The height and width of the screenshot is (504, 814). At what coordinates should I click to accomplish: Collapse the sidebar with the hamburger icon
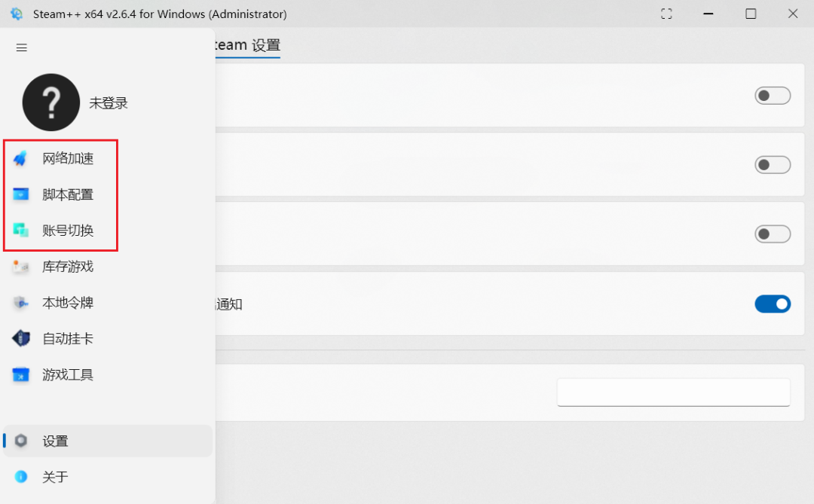point(21,47)
